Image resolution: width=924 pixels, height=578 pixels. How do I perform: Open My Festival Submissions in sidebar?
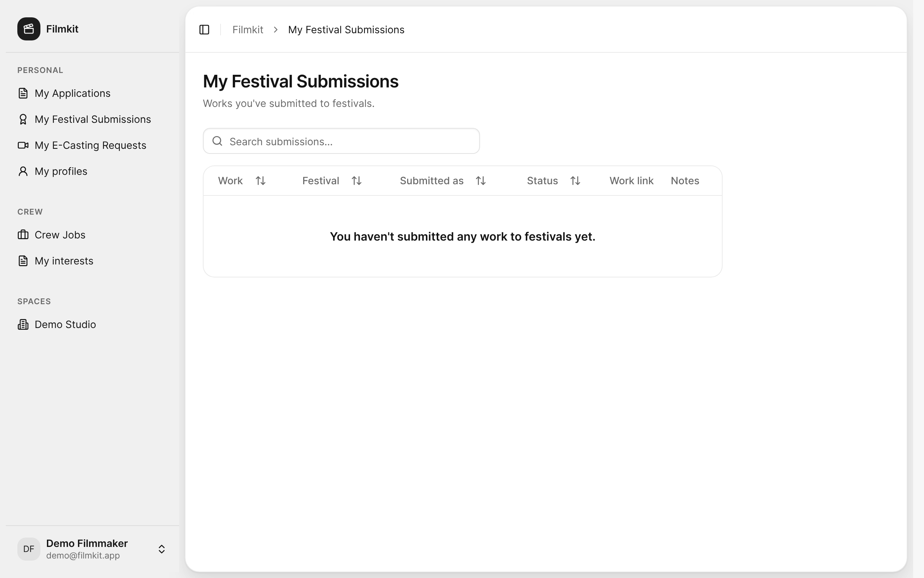[92, 119]
